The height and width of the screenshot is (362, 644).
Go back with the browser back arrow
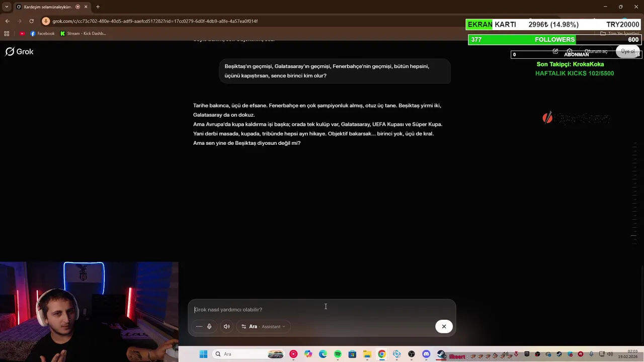tap(7, 21)
